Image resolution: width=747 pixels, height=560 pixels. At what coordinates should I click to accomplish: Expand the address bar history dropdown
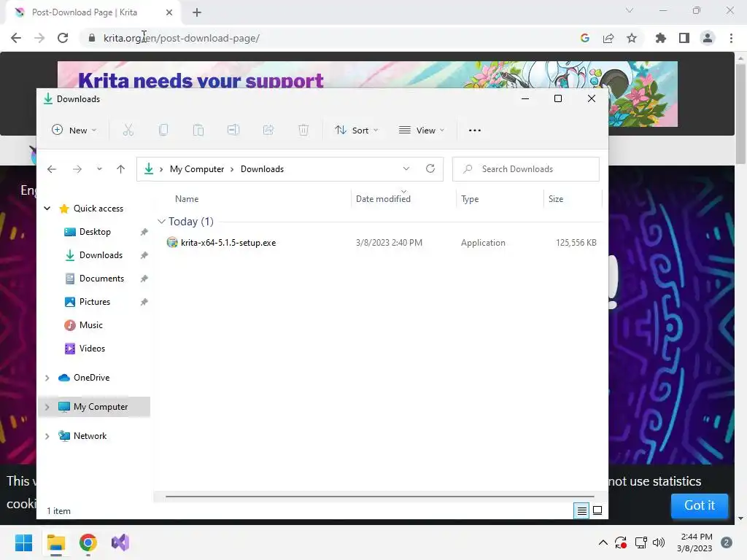pos(406,169)
